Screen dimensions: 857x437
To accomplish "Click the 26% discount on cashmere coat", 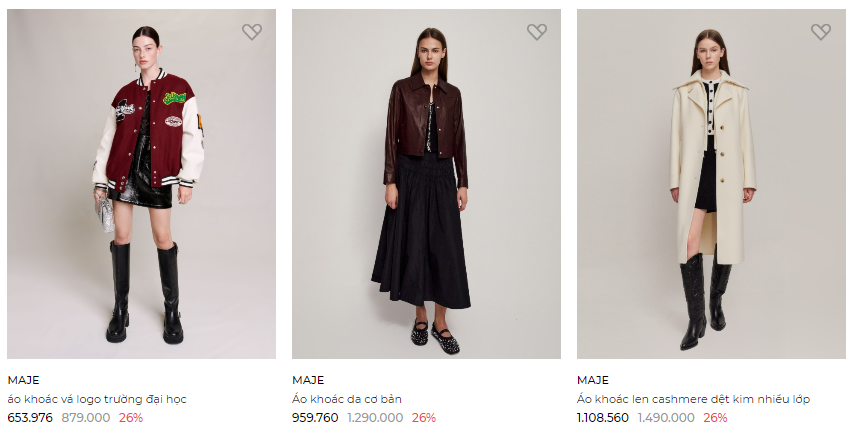I will (715, 418).
